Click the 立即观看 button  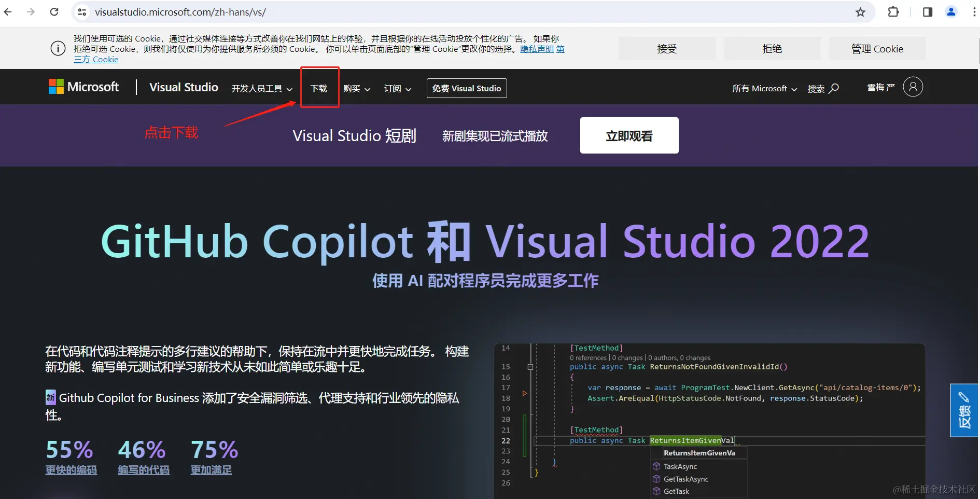(x=629, y=135)
